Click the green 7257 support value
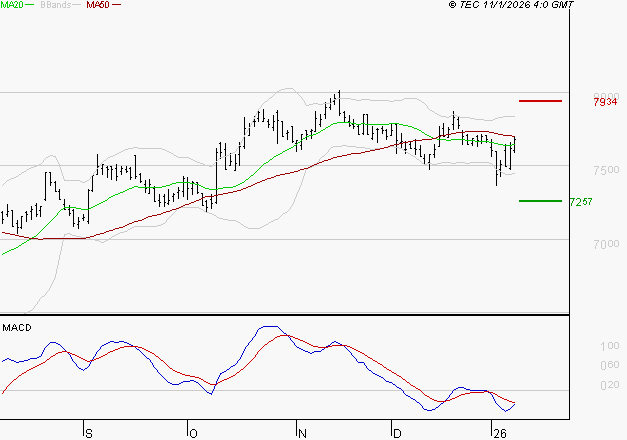This screenshot has height=440, width=627. pos(581,202)
